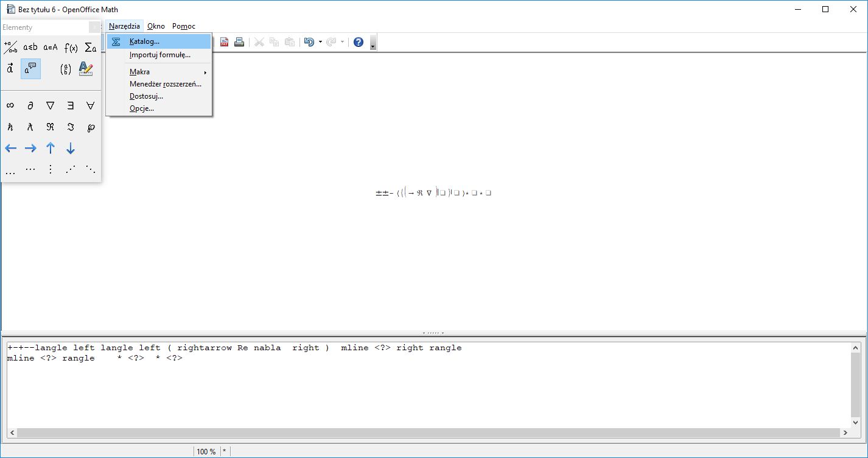
Task: Open the Pomoc menu
Action: coord(184,26)
